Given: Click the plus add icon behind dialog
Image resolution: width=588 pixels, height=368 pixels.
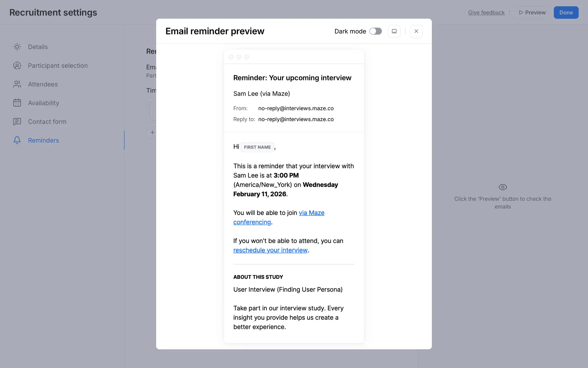Looking at the screenshot, I should (152, 132).
